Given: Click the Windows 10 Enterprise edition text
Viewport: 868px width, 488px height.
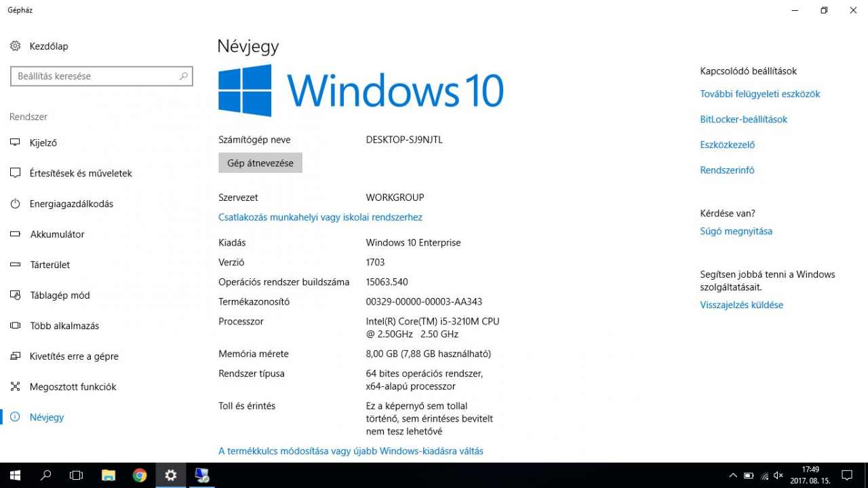Looking at the screenshot, I should click(x=413, y=242).
